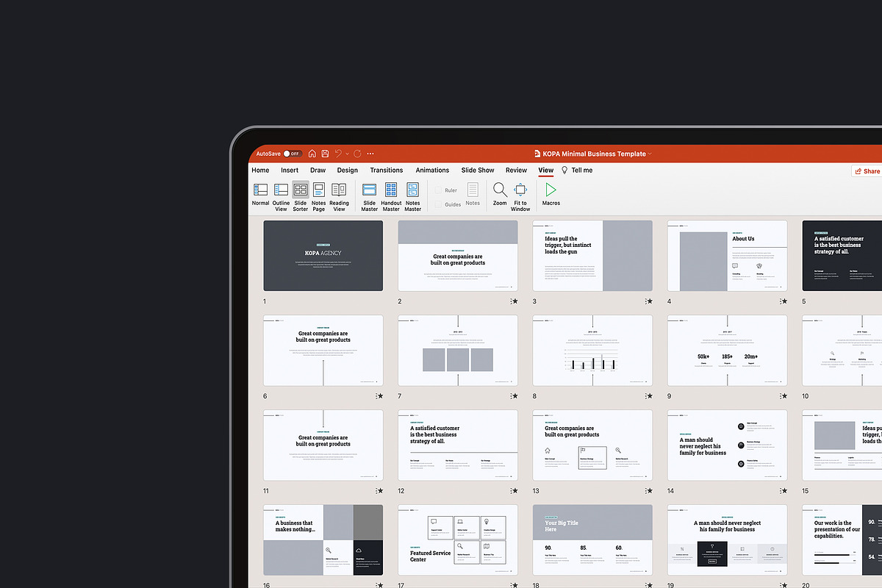This screenshot has height=588, width=882.
Task: Switch to Outline View
Action: pos(281,197)
